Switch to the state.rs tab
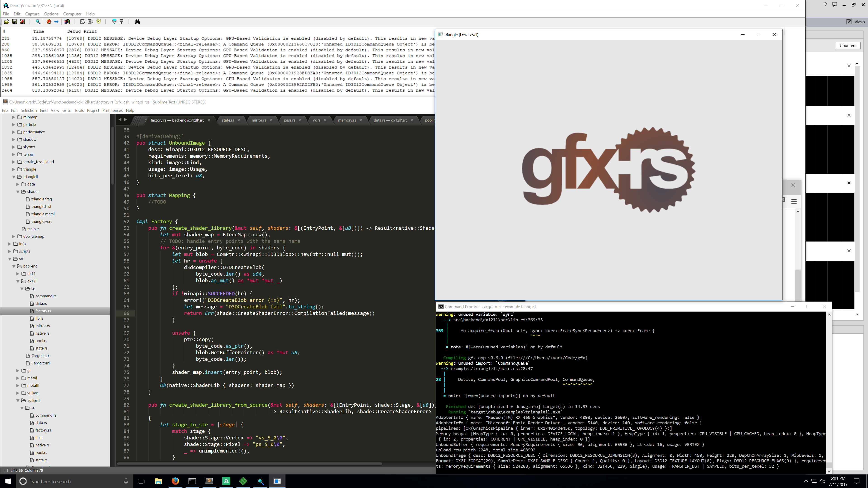Screen dimensions: 868x488 pos(228,120)
